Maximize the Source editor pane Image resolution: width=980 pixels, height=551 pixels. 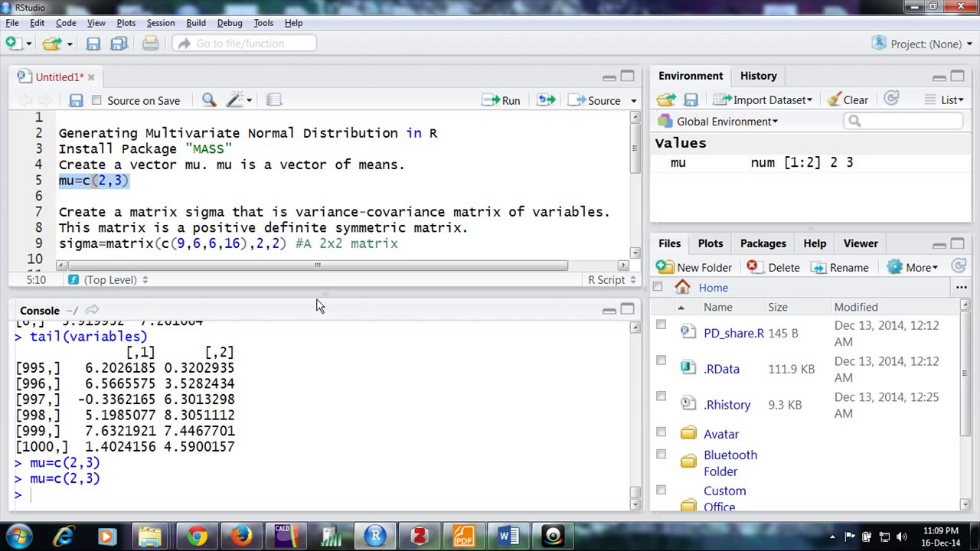627,76
